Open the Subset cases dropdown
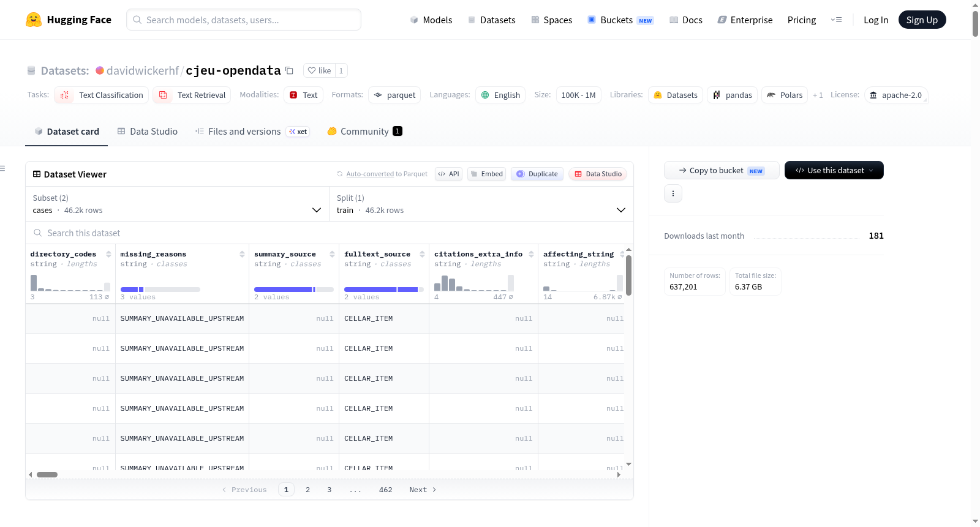Viewport: 980px width, 527px height. [178, 204]
